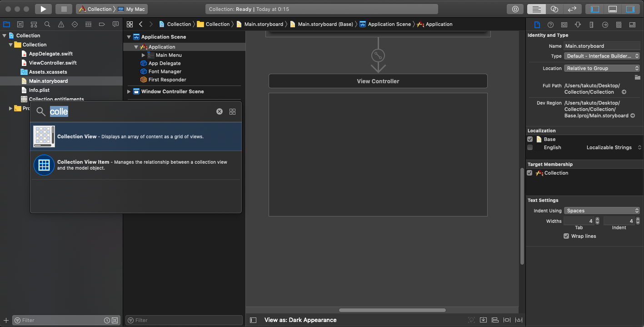Show the Identity inspector

click(564, 25)
